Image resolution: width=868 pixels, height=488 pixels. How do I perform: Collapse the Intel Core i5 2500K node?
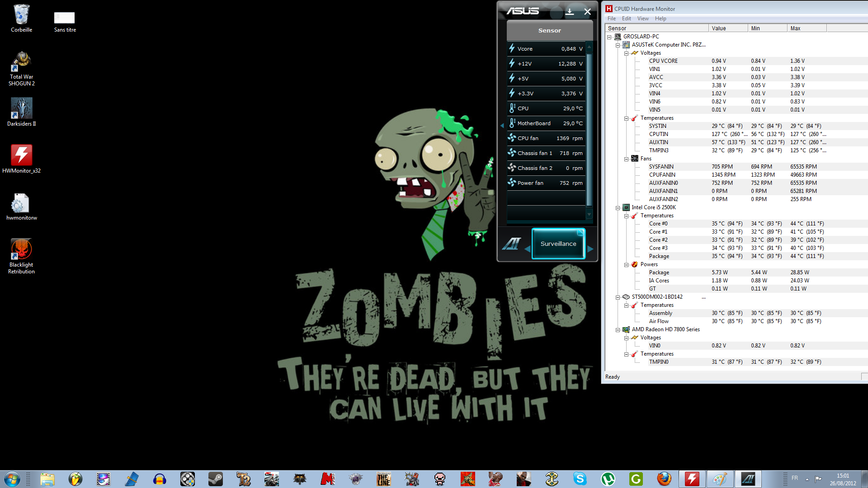(618, 208)
